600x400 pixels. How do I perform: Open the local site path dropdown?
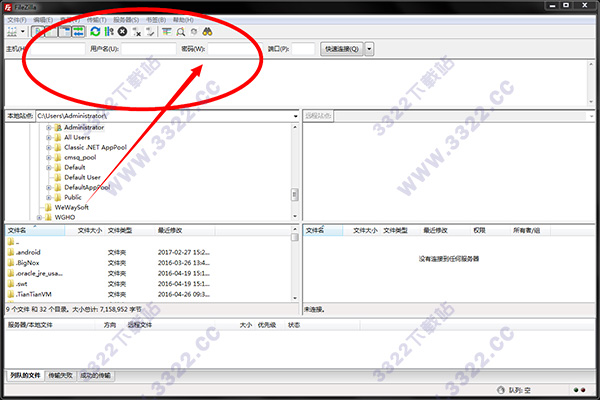pyautogui.click(x=295, y=116)
